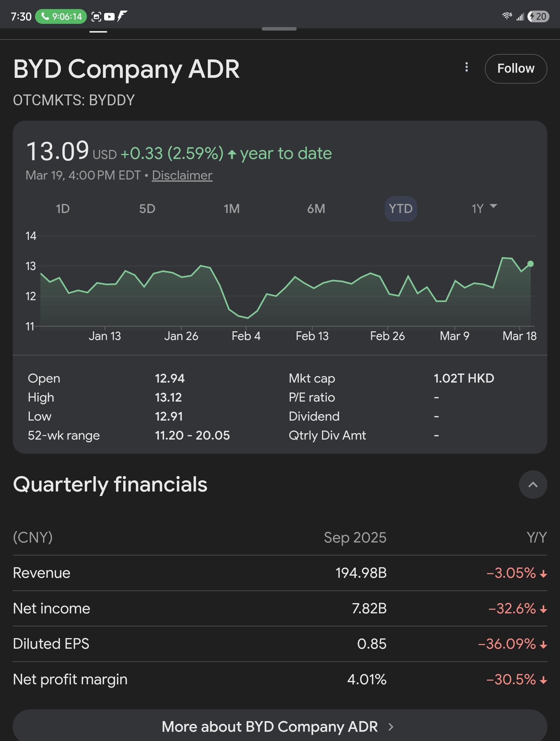560x741 pixels.
Task: Open the three-dot more options menu
Action: coord(466,67)
